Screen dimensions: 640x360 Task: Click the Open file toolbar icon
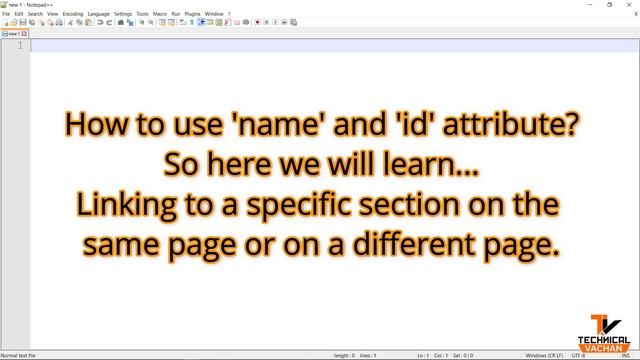point(14,22)
